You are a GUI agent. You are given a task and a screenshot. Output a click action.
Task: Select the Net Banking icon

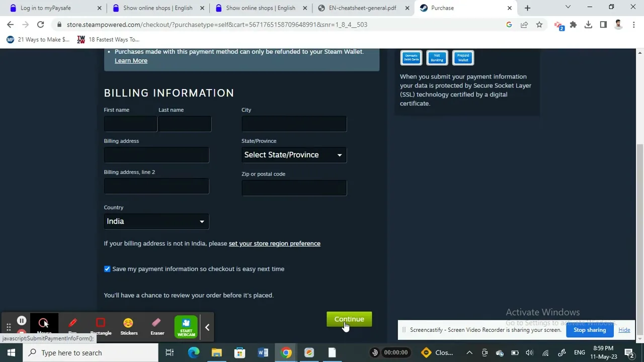437,58
